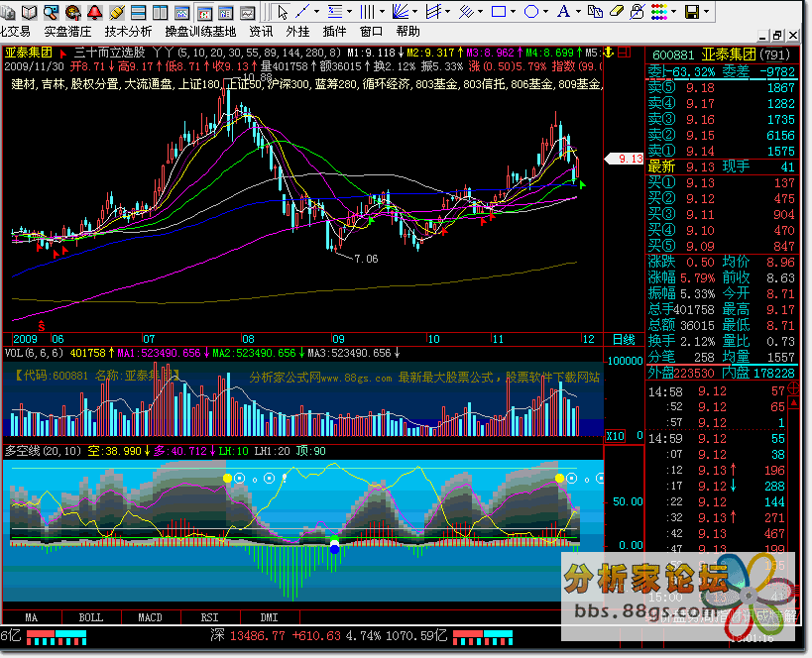This screenshot has width=812, height=658.
Task: Click the red alarm bell icon
Action: [93, 12]
